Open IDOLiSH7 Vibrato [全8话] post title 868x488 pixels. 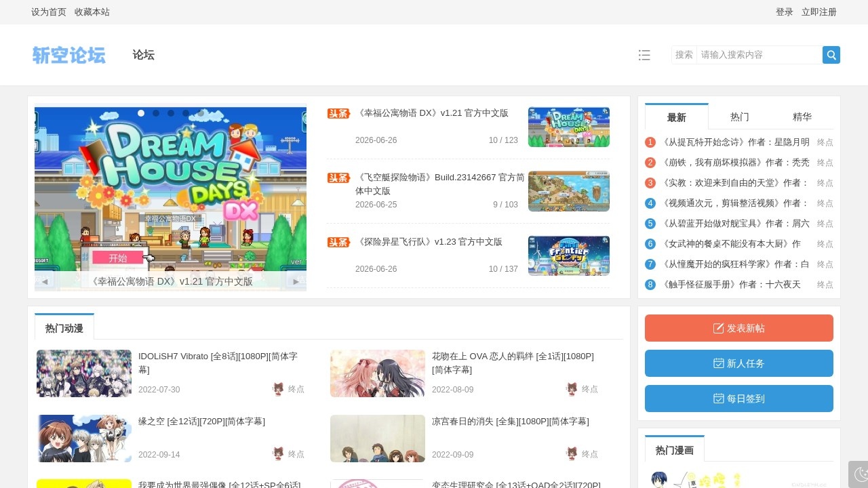point(218,363)
